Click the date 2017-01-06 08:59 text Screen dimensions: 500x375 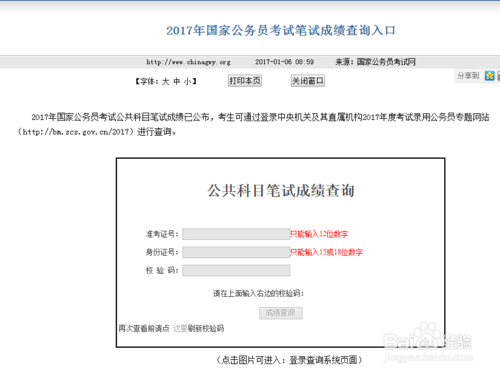tap(284, 62)
